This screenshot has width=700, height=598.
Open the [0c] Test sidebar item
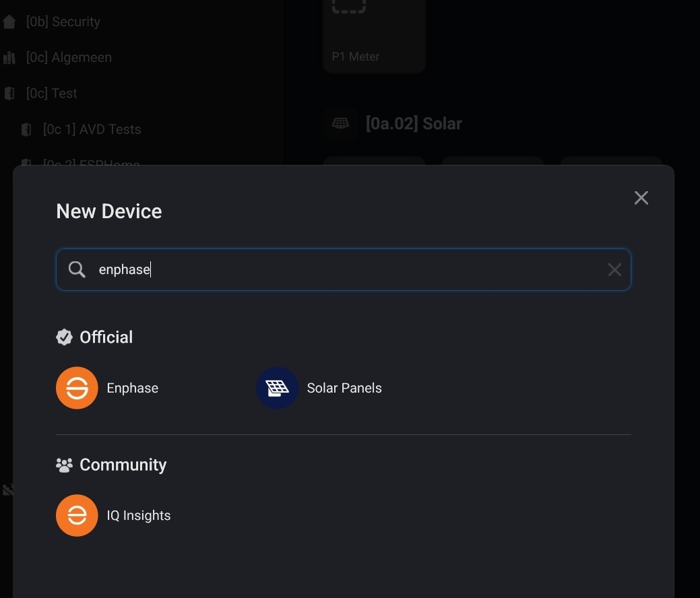tap(51, 93)
